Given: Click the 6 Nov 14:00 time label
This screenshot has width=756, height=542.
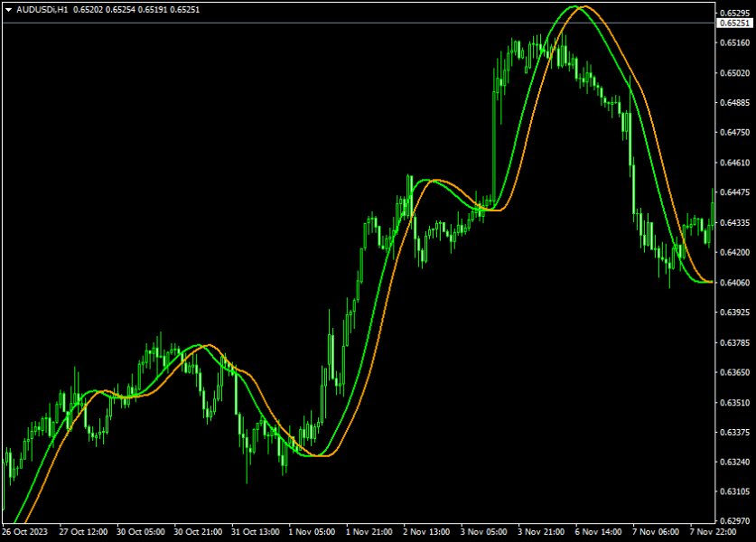Looking at the screenshot, I should pyautogui.click(x=598, y=532).
